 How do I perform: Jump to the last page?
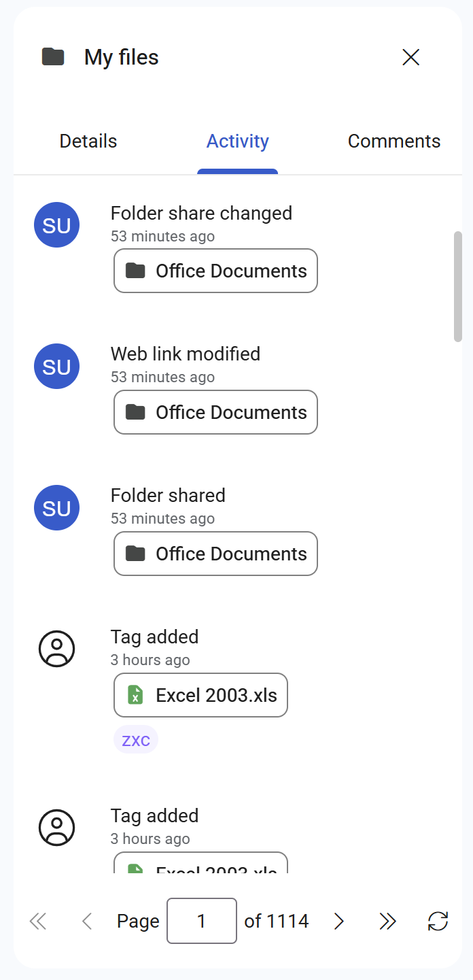pos(387,921)
